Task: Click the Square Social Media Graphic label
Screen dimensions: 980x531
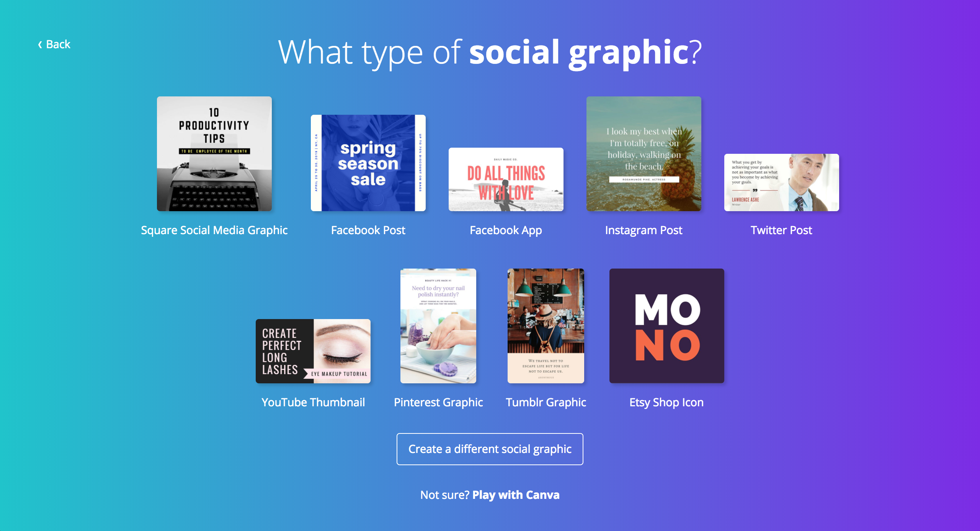Action: coord(214,230)
